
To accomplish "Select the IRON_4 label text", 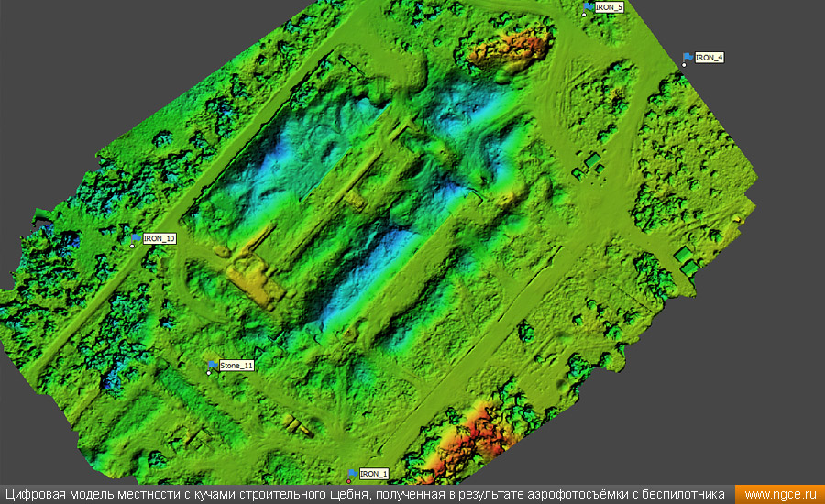I will point(709,58).
